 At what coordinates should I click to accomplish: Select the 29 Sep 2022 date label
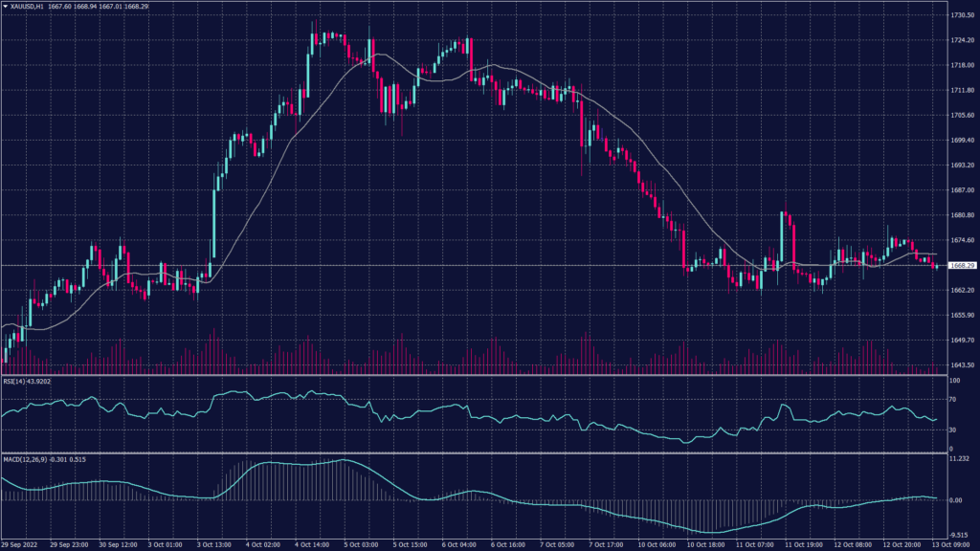point(19,543)
